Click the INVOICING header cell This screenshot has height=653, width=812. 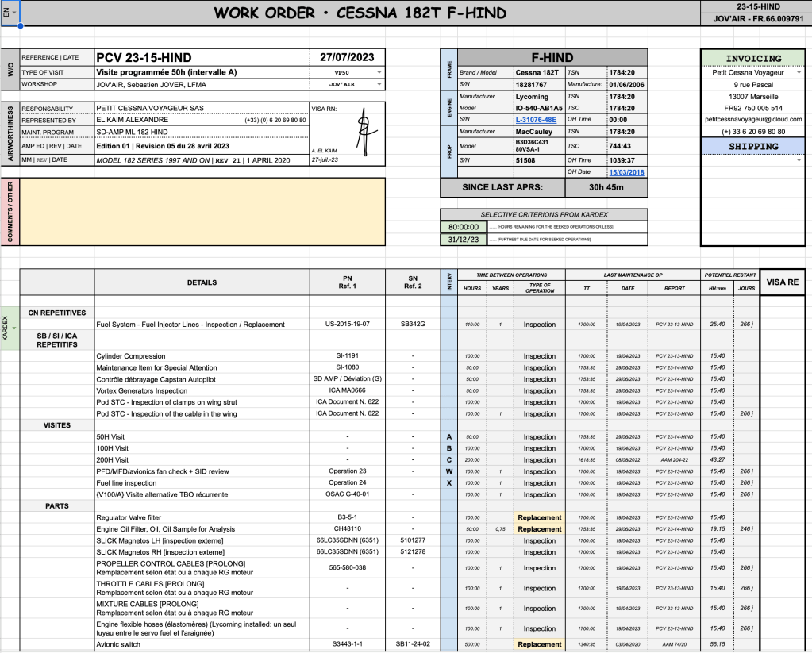tap(752, 58)
